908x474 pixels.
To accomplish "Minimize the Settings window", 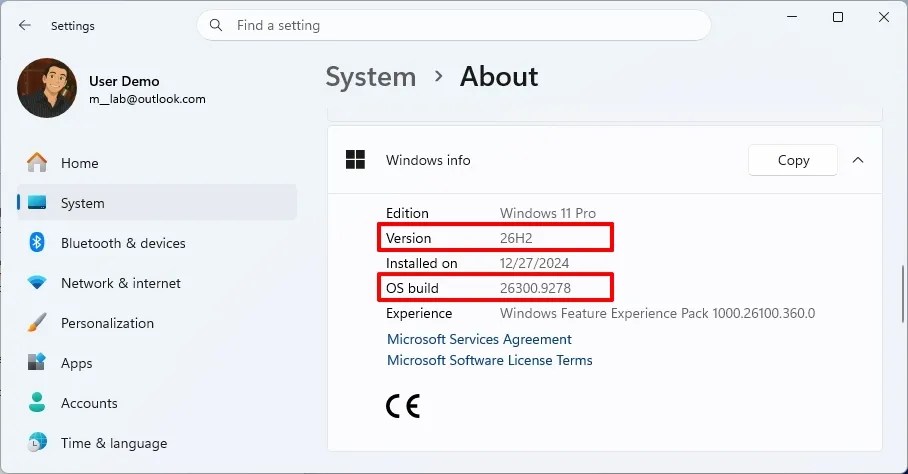I will tap(792, 17).
